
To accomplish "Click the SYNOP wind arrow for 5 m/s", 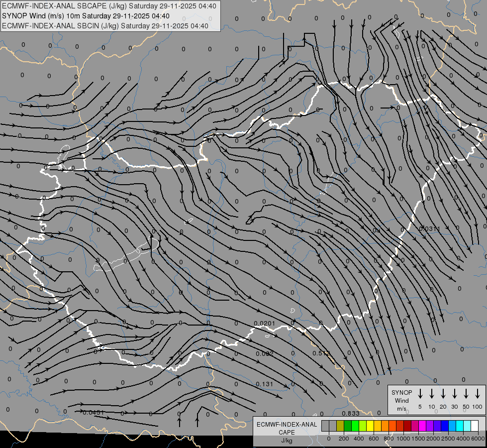I will coord(420,393).
